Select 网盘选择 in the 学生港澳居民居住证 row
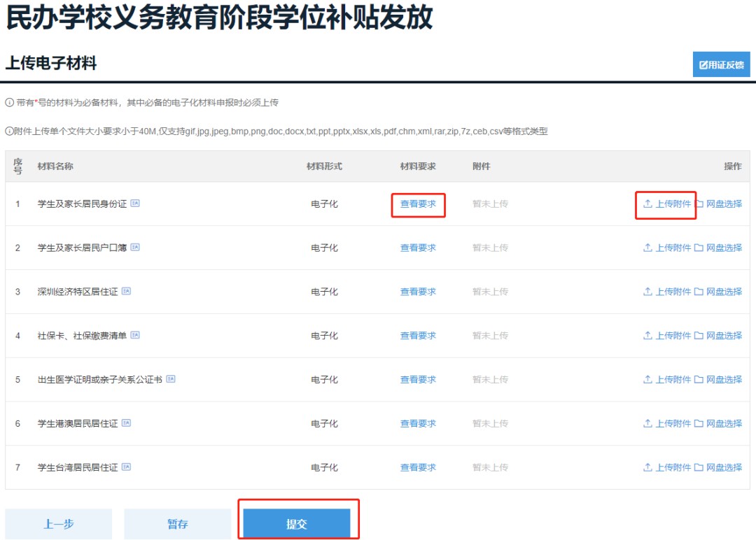Screen dimensions: 756x540 (x=718, y=423)
